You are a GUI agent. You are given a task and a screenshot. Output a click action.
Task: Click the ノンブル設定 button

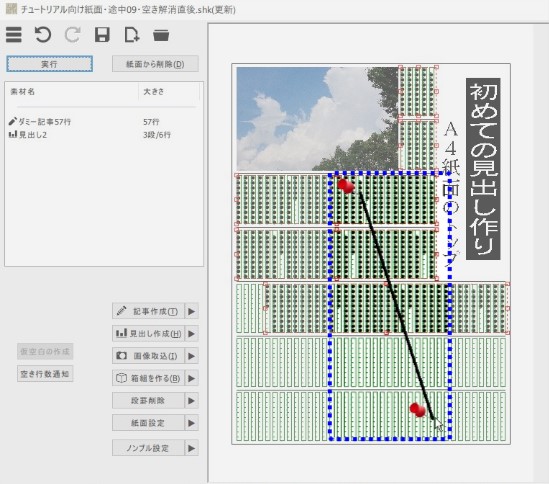click(x=148, y=448)
